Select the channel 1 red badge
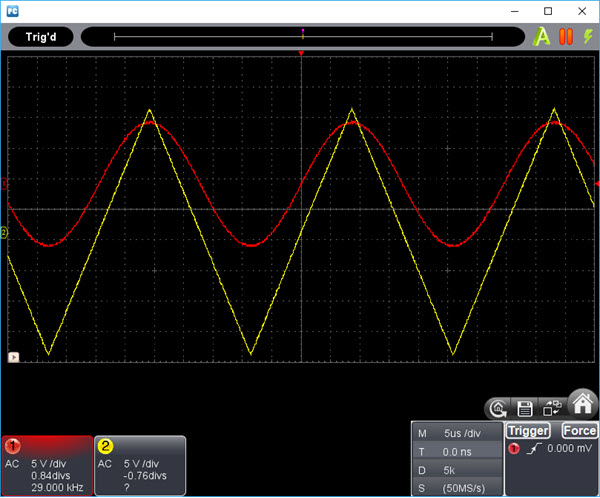This screenshot has width=600, height=498. (13, 446)
